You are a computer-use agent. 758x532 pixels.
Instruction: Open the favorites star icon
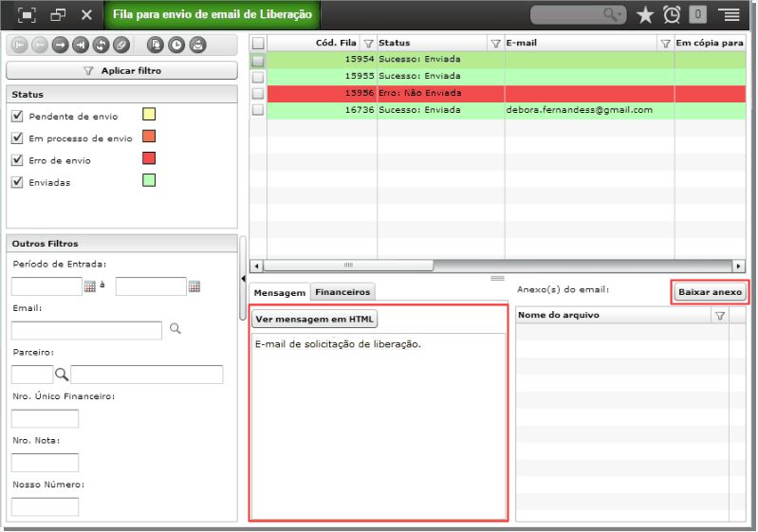point(645,15)
